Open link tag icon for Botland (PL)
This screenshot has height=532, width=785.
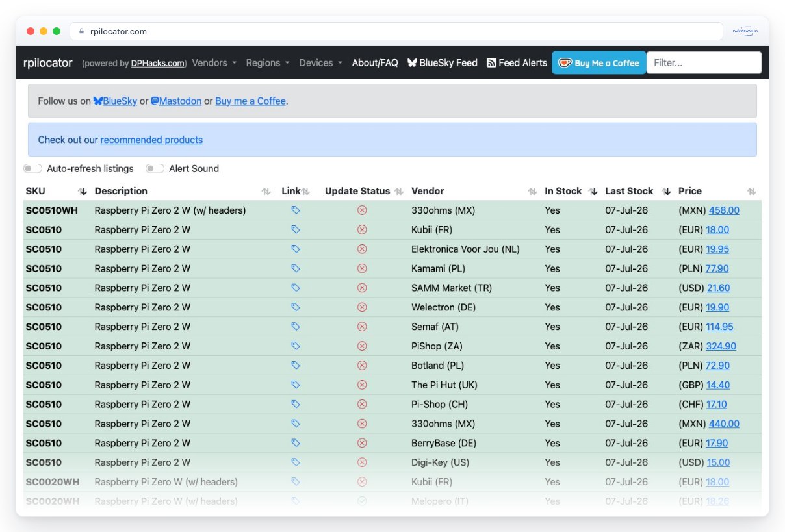click(x=295, y=365)
